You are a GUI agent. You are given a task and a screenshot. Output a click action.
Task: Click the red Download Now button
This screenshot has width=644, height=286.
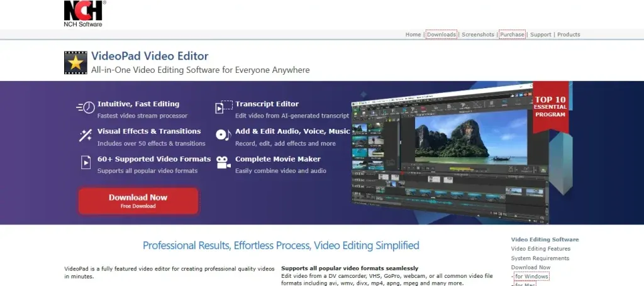click(x=138, y=201)
